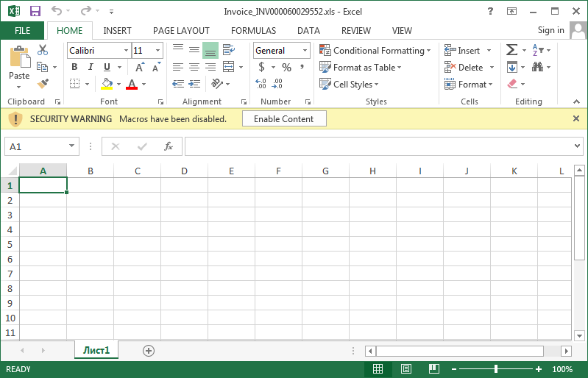
Task: Save the workbook with the floppy disk icon
Action: [x=35, y=11]
